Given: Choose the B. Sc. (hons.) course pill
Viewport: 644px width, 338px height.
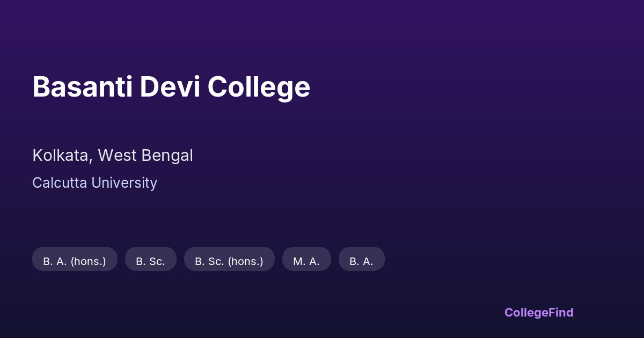Looking at the screenshot, I should [229, 261].
